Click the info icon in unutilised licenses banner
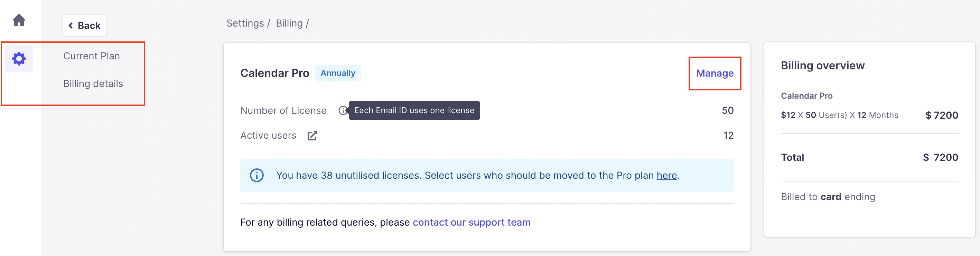 click(x=257, y=176)
